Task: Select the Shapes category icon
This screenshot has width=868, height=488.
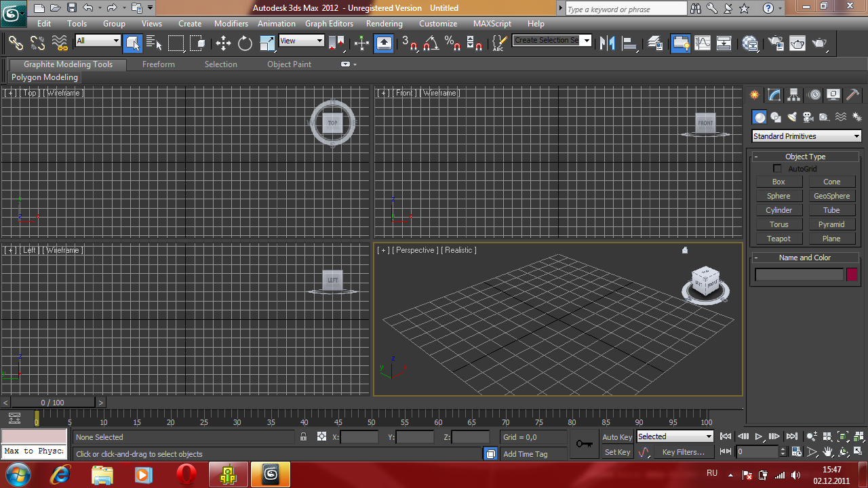Action: pyautogui.click(x=776, y=117)
